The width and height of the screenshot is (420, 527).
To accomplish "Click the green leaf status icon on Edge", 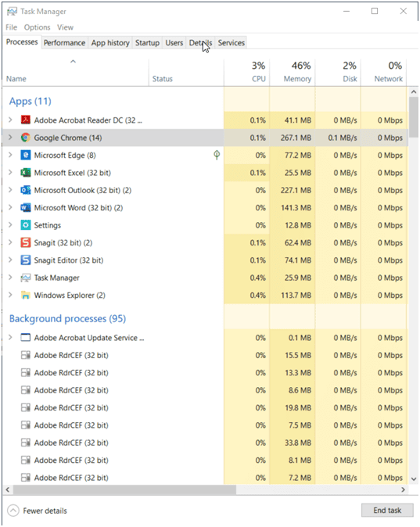I will pos(217,155).
